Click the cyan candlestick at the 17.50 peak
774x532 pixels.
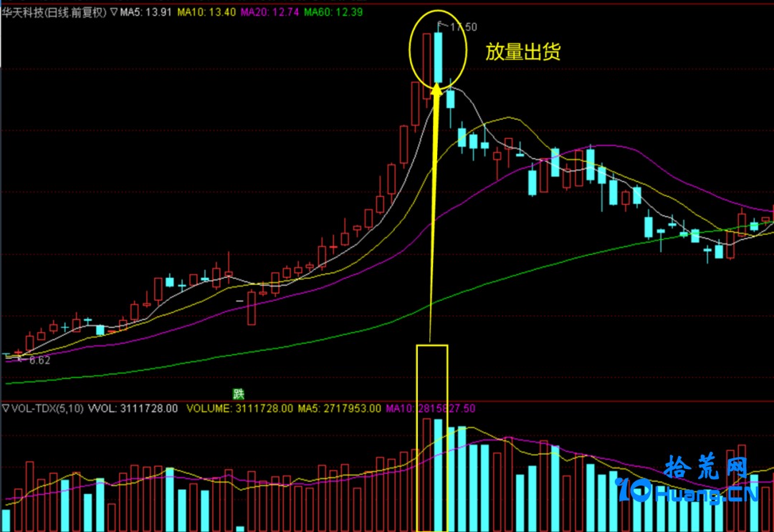(x=439, y=58)
